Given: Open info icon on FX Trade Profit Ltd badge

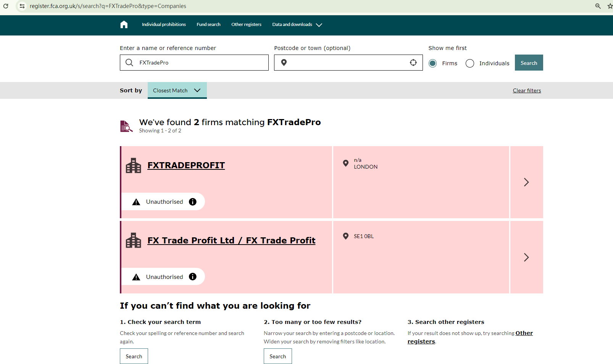Looking at the screenshot, I should coord(193,277).
